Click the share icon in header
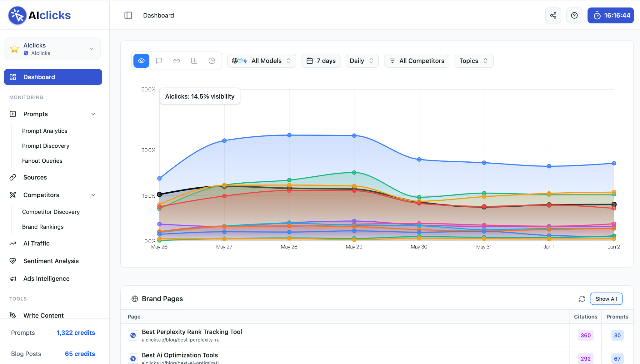The width and height of the screenshot is (640, 364). [x=553, y=15]
